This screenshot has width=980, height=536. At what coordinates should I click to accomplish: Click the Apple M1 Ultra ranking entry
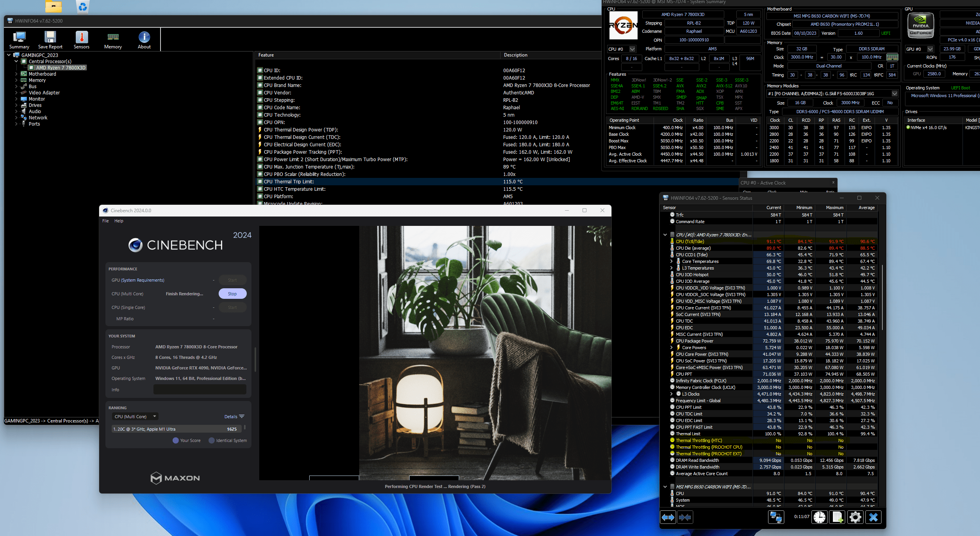[176, 429]
